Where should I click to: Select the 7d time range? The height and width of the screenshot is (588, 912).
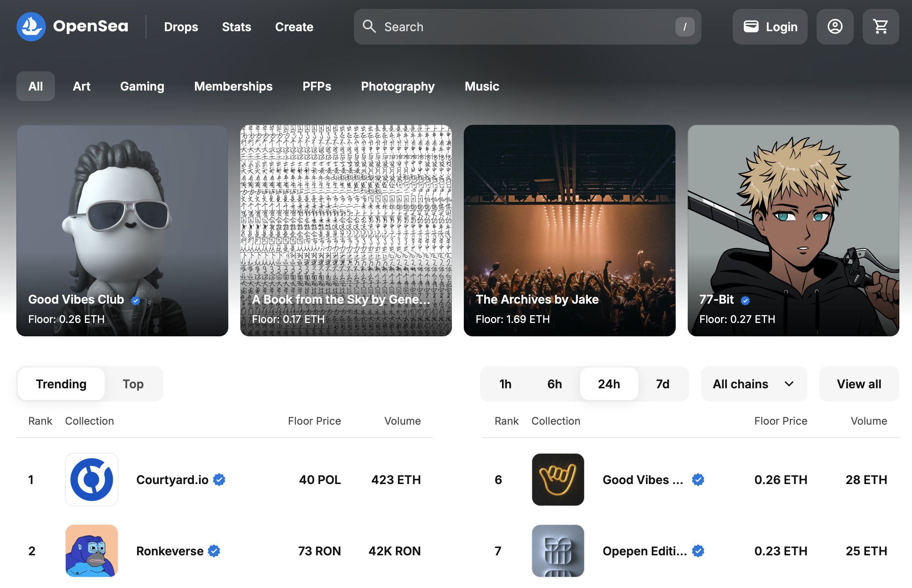[x=662, y=384]
